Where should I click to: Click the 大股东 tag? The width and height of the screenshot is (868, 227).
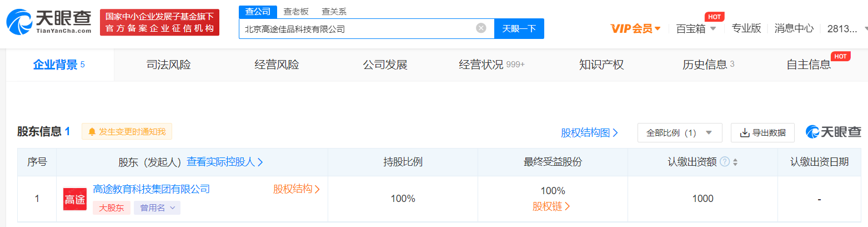pyautogui.click(x=112, y=208)
